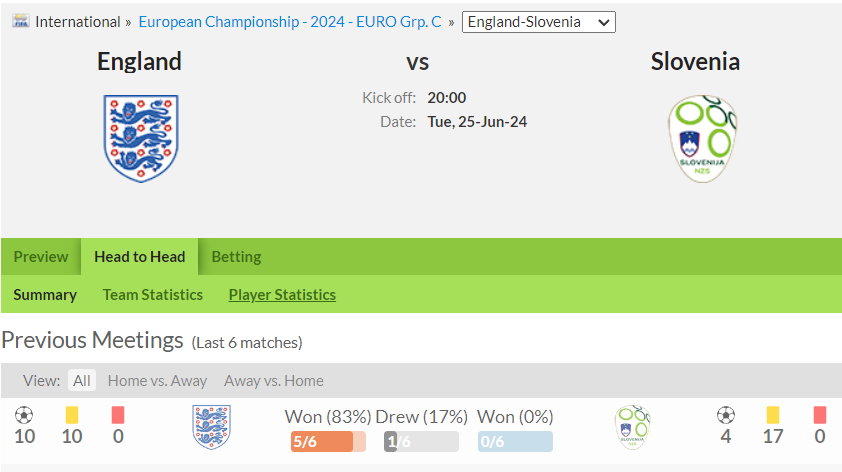Select the All view filter
This screenshot has height=472, width=842.
[x=82, y=380]
